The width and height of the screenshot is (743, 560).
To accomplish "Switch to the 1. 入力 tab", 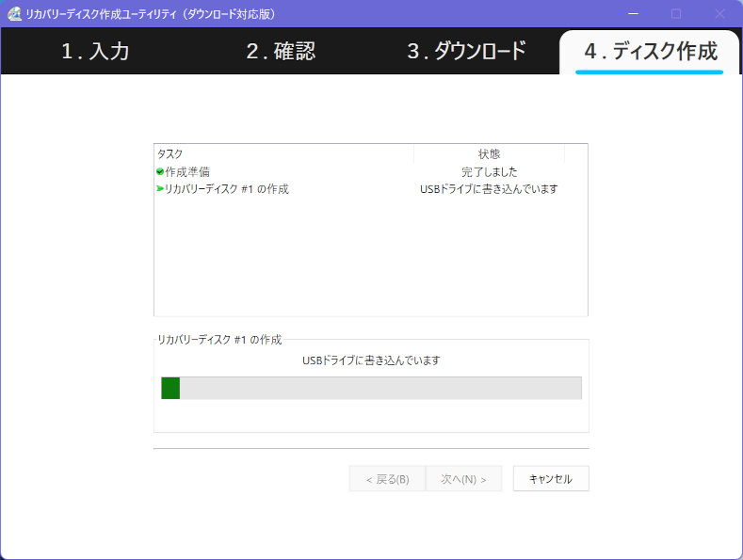I will tap(95, 51).
